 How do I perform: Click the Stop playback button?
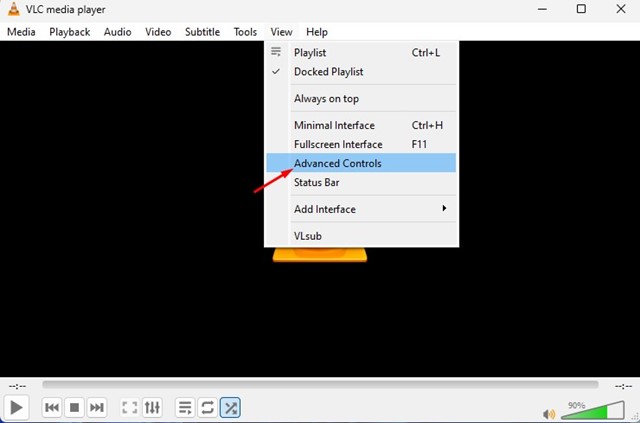coord(74,407)
